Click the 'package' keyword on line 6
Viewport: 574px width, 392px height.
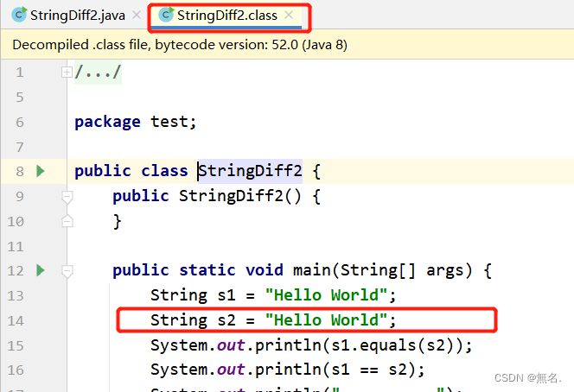click(107, 122)
